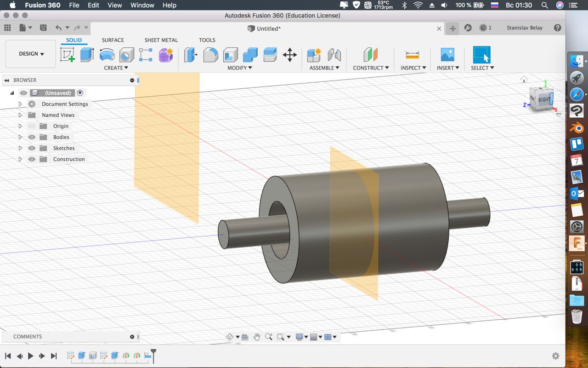The width and height of the screenshot is (588, 368).
Task: Open the Stanislav Belay account menu
Action: point(525,28)
